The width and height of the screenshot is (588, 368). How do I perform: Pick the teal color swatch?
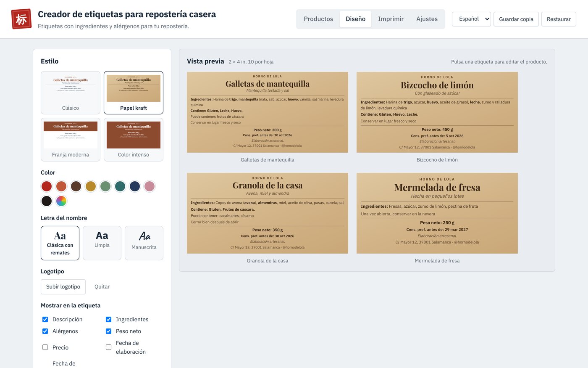120,186
